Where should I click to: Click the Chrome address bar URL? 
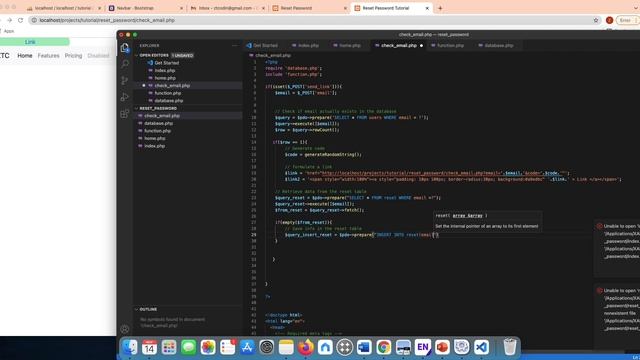(x=107, y=20)
